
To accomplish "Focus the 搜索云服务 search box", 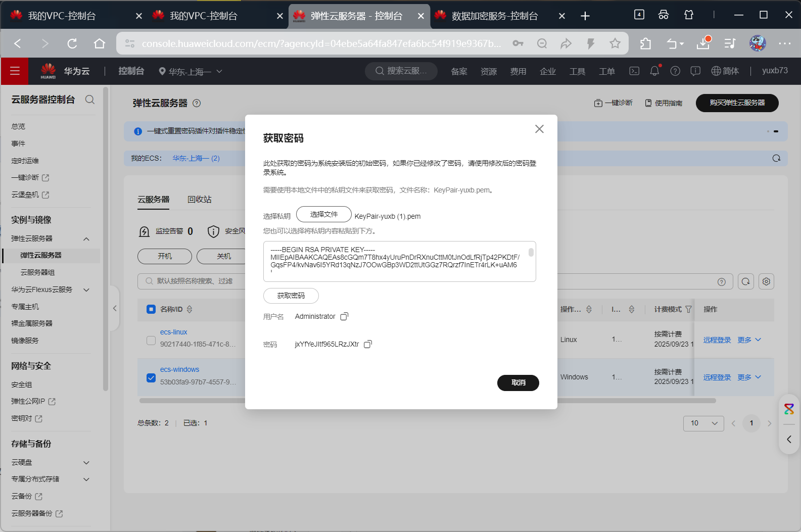I will coord(401,71).
